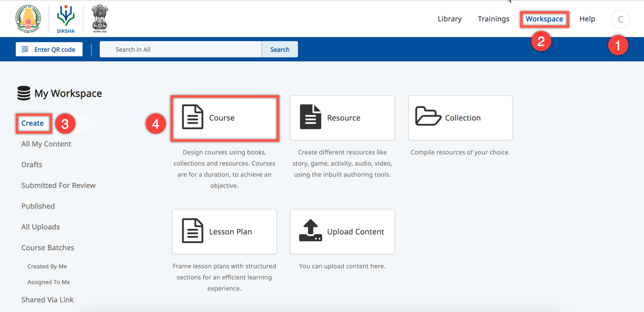The height and width of the screenshot is (312, 644).
Task: Select Create in the workspace sidebar
Action: 32,123
